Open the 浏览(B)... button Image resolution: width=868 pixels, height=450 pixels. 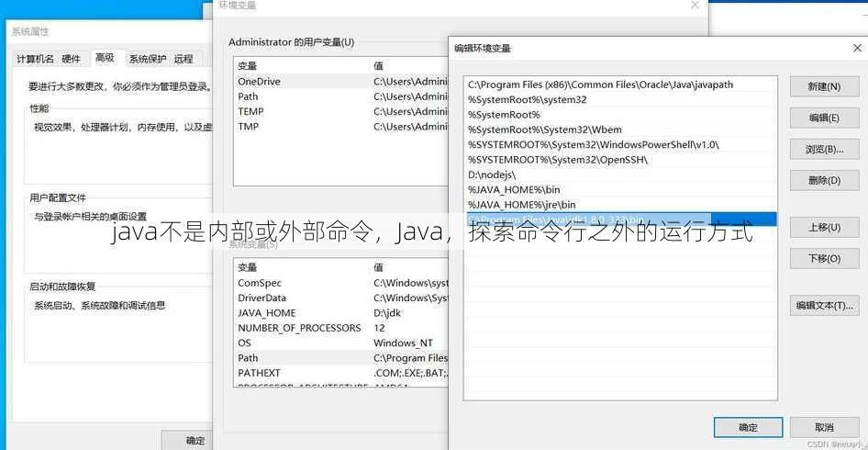click(x=824, y=150)
